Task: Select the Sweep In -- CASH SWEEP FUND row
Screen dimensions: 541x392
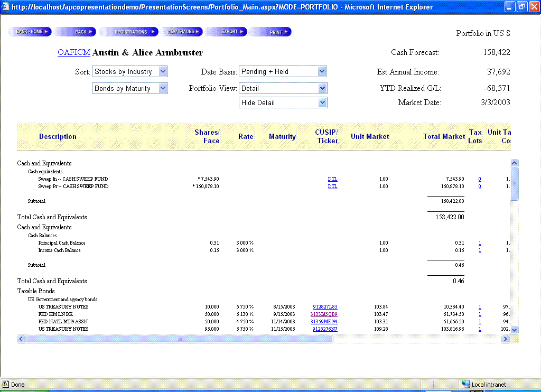Action: (263, 179)
